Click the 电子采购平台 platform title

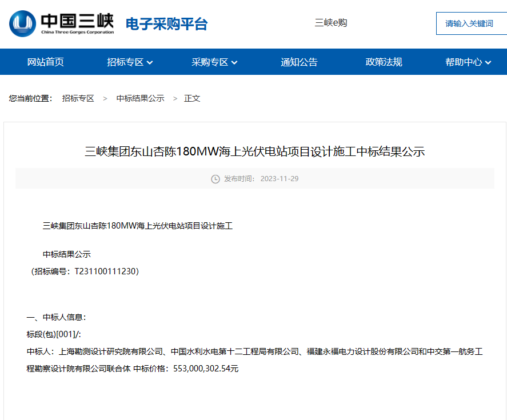(x=166, y=24)
